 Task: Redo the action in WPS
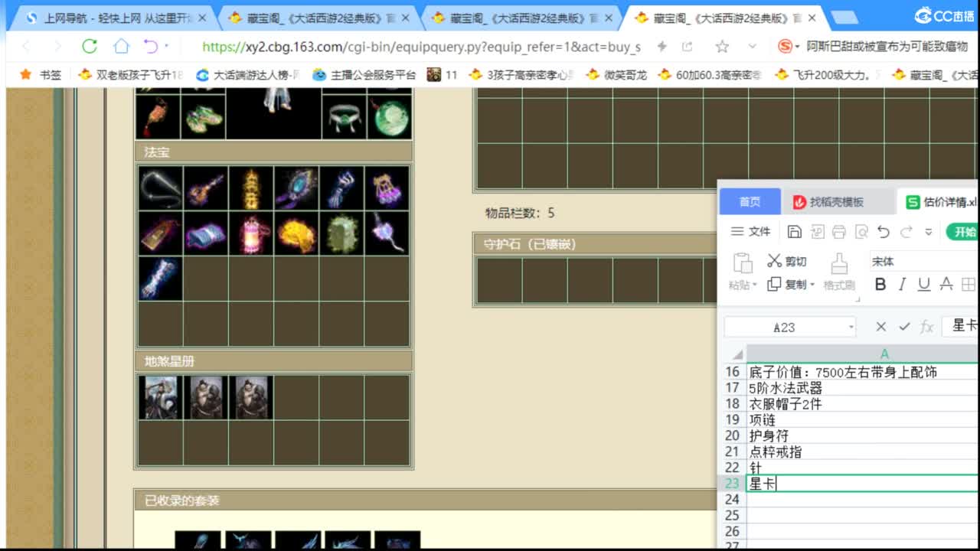906,231
